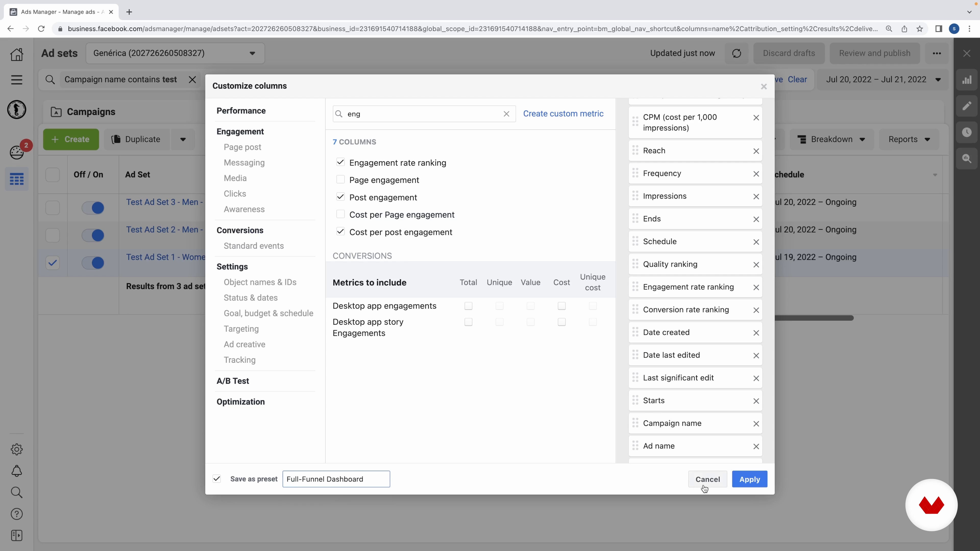Open the settings gear in sidebar
The image size is (980, 551).
pyautogui.click(x=17, y=449)
